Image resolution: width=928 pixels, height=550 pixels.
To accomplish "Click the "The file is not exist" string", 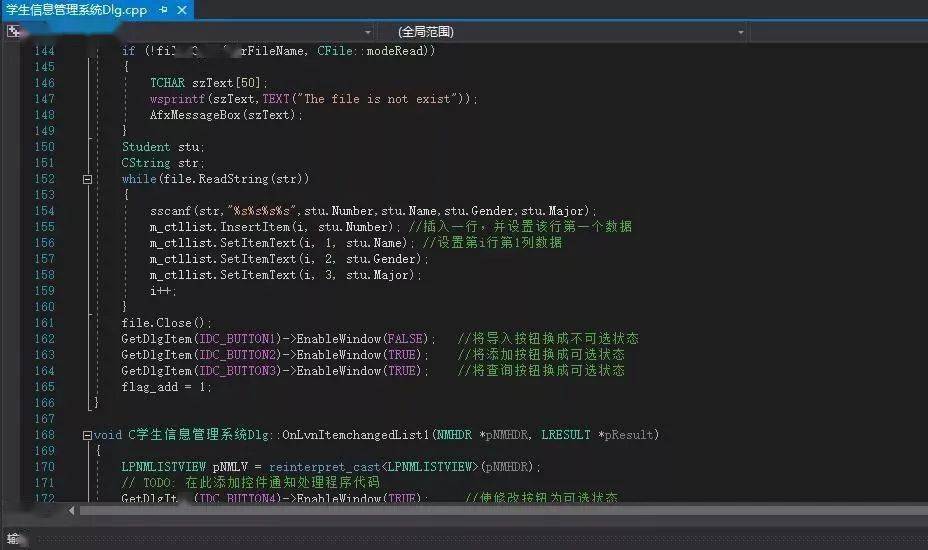I will coord(387,99).
